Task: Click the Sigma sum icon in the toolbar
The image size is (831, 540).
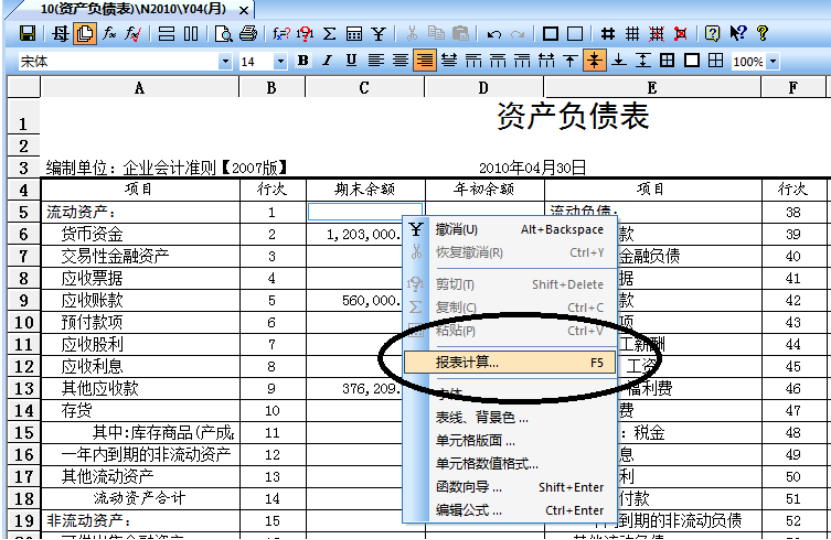Action: [x=329, y=34]
